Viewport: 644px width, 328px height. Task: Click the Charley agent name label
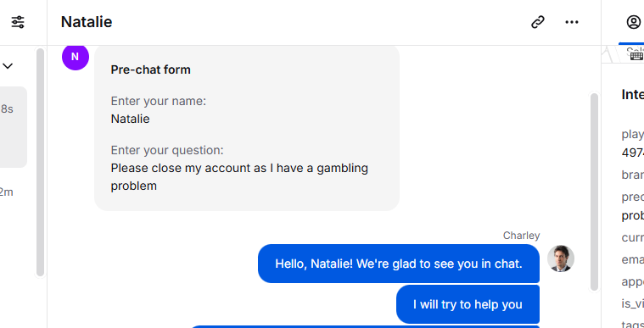(x=521, y=236)
